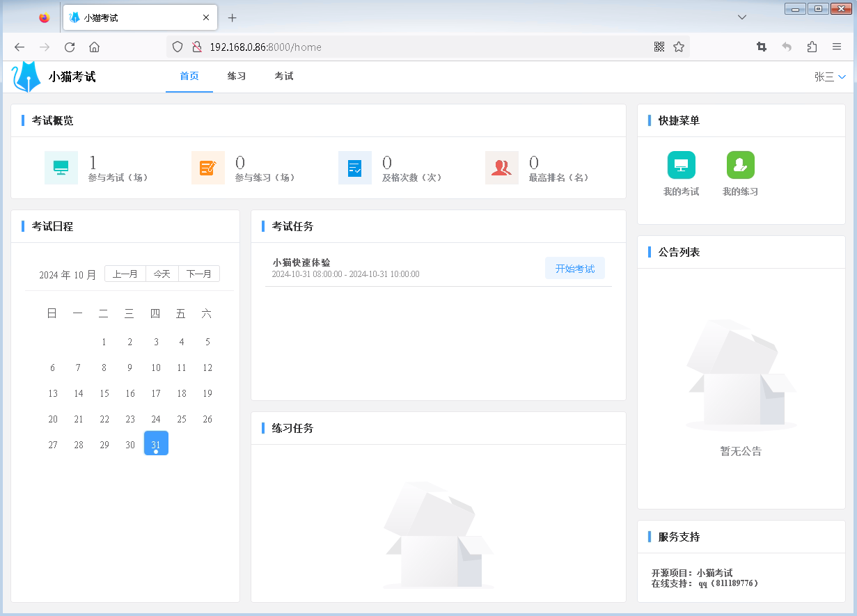Click the red 最高排名 people icon
Image resolution: width=857 pixels, height=616 pixels.
tap(502, 167)
